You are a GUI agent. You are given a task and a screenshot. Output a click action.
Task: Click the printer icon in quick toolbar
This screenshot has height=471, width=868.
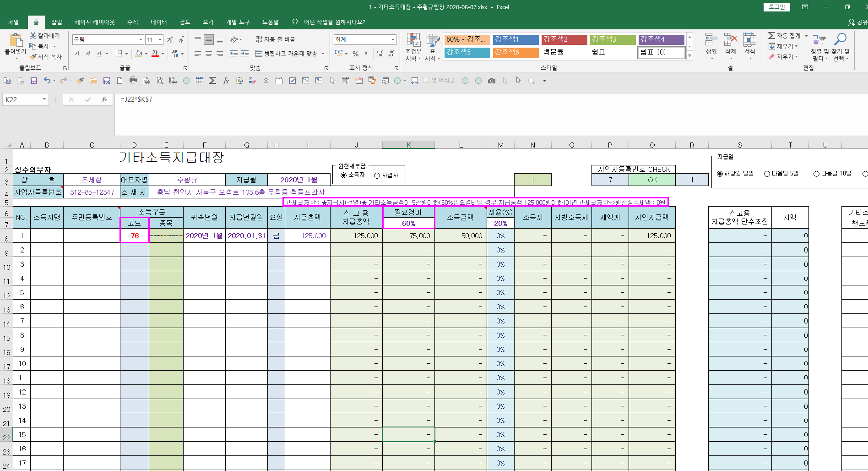pos(133,81)
